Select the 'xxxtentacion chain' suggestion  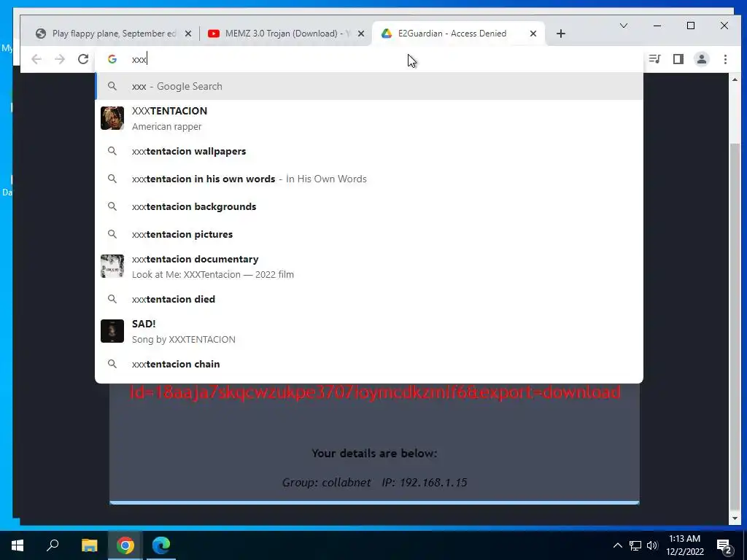(369, 364)
